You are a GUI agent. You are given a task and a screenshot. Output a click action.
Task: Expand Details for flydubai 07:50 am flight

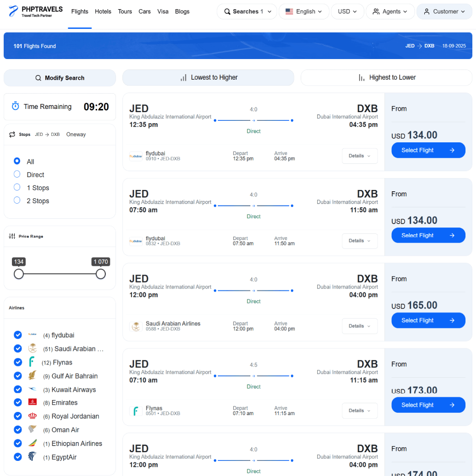pyautogui.click(x=360, y=241)
